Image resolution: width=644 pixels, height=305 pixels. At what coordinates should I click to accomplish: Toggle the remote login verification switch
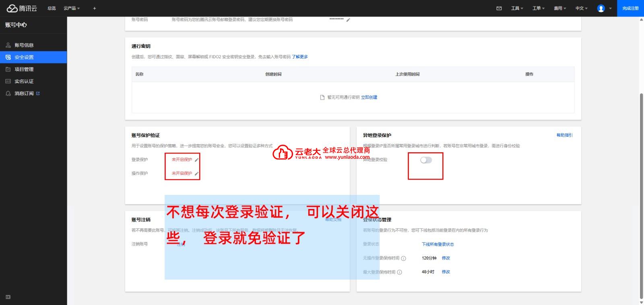[x=426, y=160]
